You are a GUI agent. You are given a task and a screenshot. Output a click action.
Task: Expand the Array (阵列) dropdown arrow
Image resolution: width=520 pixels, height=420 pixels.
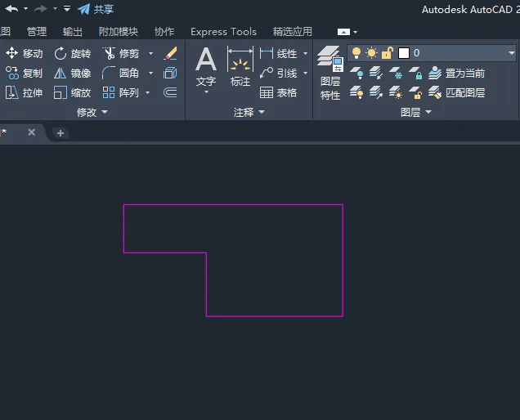(x=147, y=93)
